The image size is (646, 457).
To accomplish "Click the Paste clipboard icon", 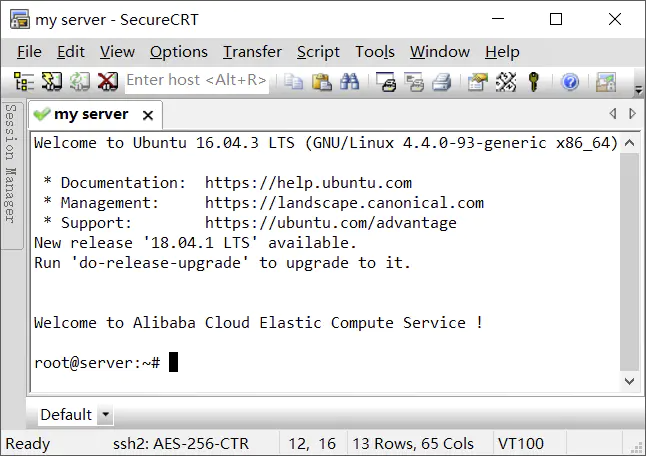I will 322,81.
